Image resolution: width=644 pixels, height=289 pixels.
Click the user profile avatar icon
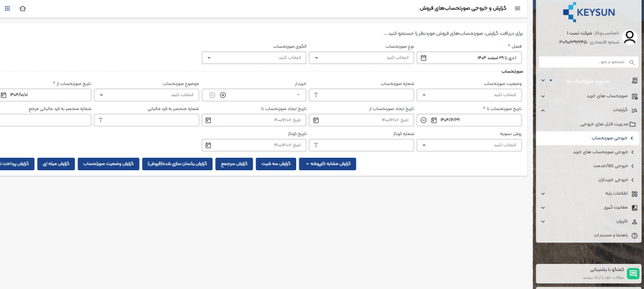click(630, 38)
